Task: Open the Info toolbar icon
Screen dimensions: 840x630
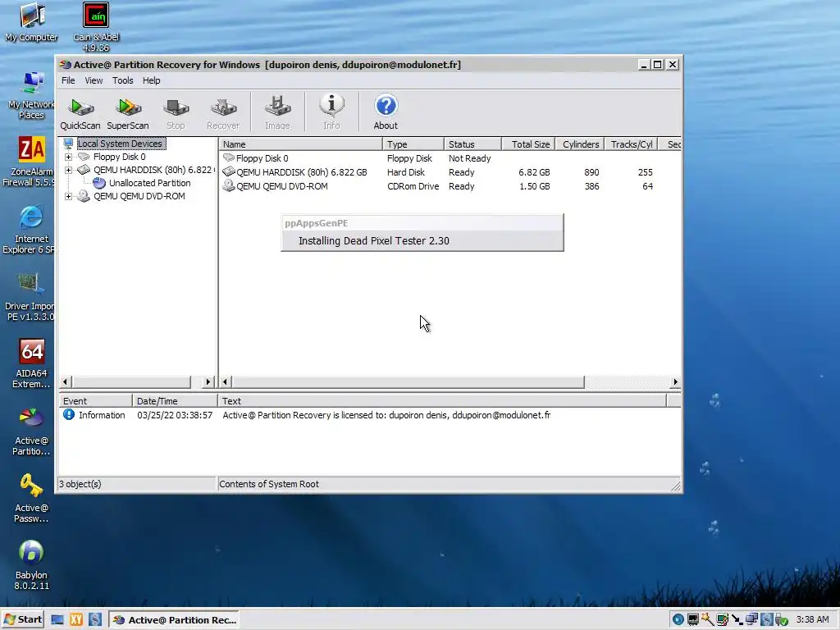Action: click(x=331, y=113)
